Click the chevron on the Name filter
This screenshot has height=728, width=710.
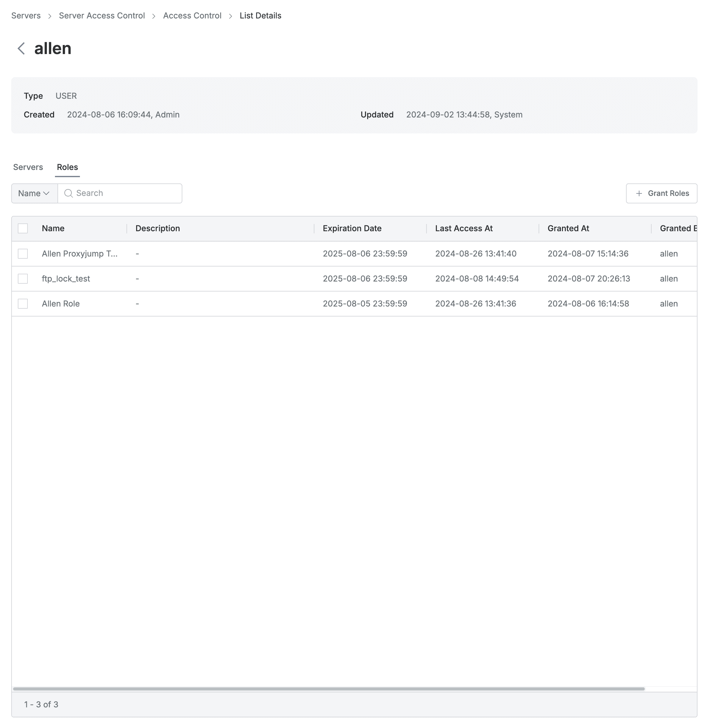(46, 193)
